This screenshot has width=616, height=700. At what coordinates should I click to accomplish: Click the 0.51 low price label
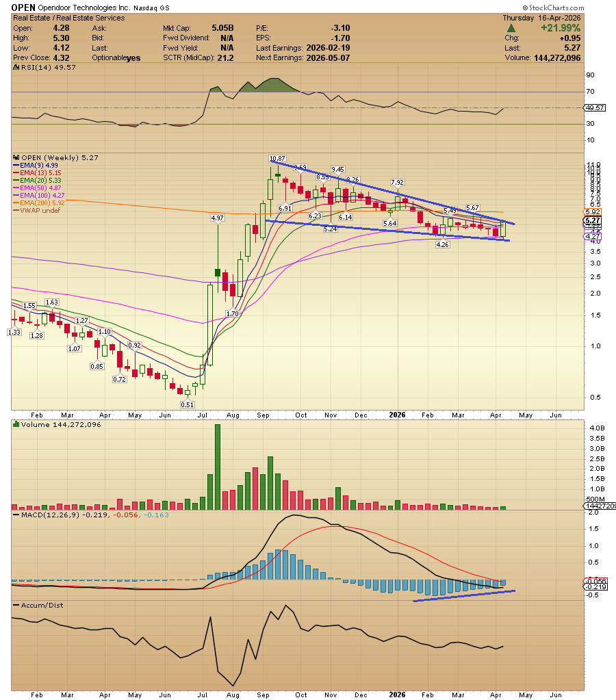187,404
